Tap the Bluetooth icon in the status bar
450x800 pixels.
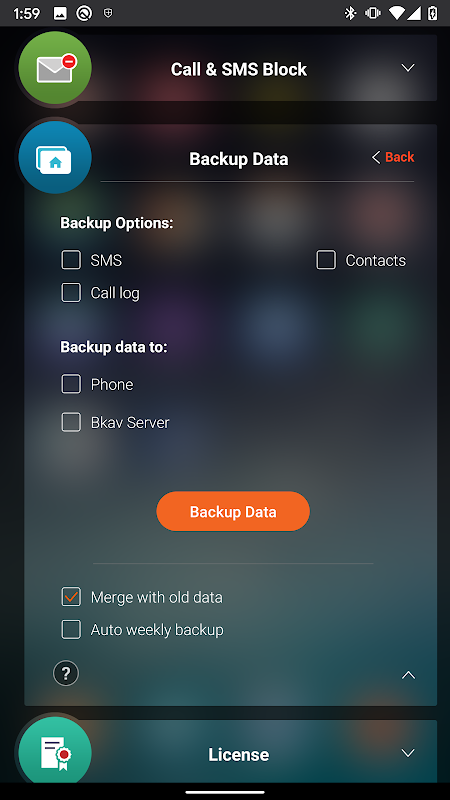[x=350, y=13]
